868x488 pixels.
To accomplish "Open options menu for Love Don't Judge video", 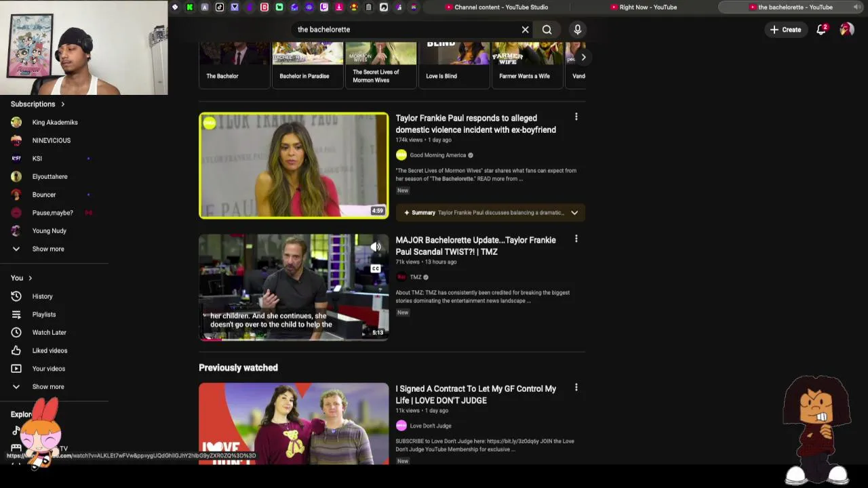I will (x=576, y=388).
